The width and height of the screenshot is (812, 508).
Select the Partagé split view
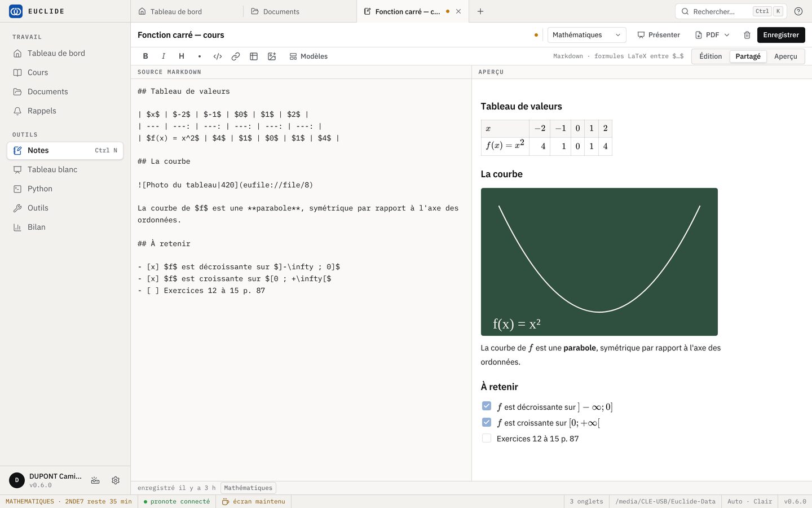[748, 56]
